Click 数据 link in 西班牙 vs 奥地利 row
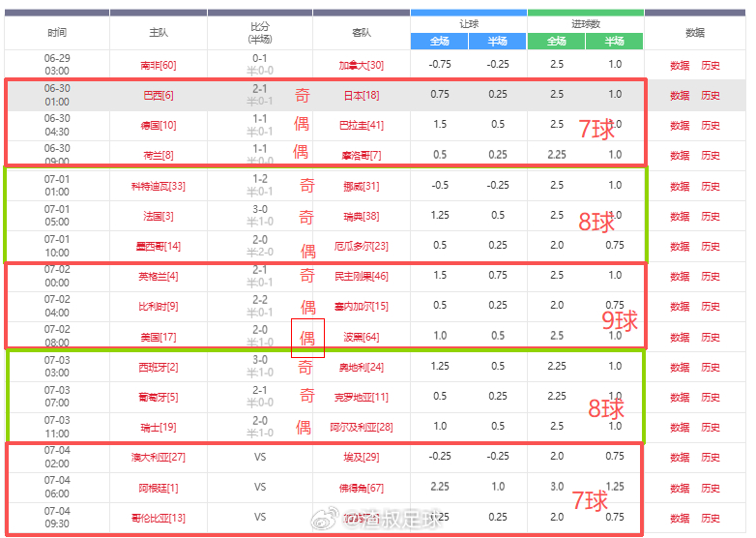Screen dimensions: 756x538 point(680,367)
